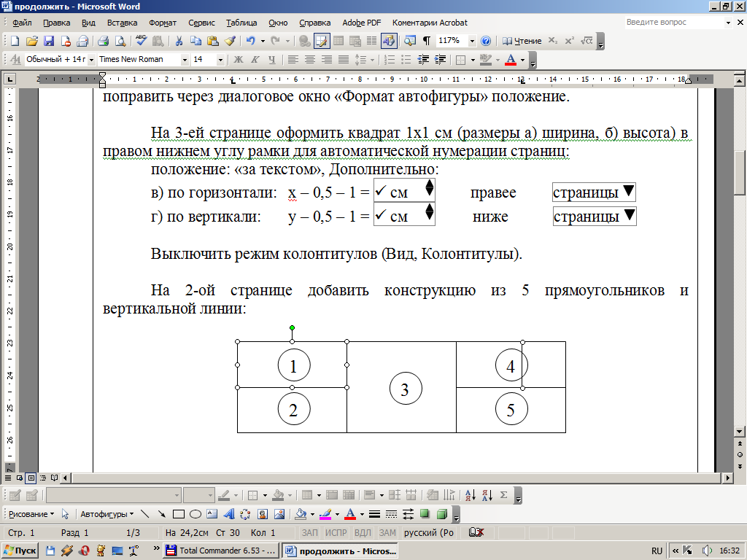
Task: Expand the undo history dropdown arrow
Action: pyautogui.click(x=263, y=41)
